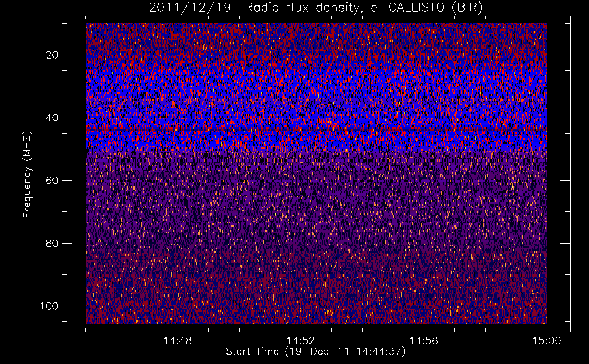Screen dimensions: 589x364
Task: Click the 14:52 time tick label
Action: pyautogui.click(x=301, y=341)
